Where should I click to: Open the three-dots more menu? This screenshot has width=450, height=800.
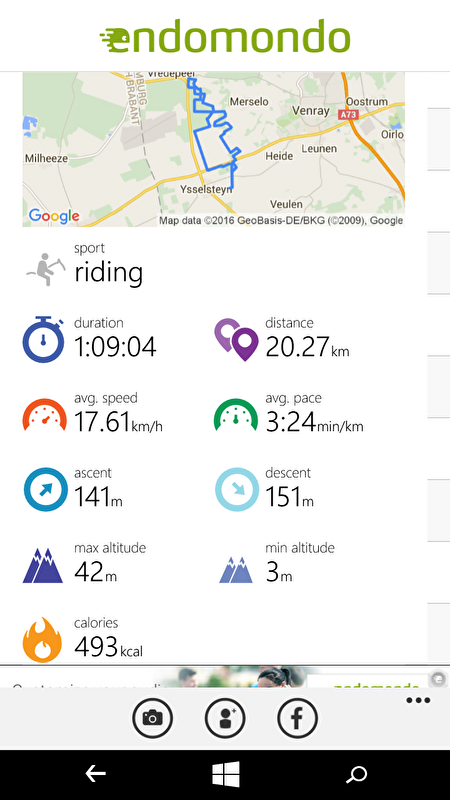418,701
